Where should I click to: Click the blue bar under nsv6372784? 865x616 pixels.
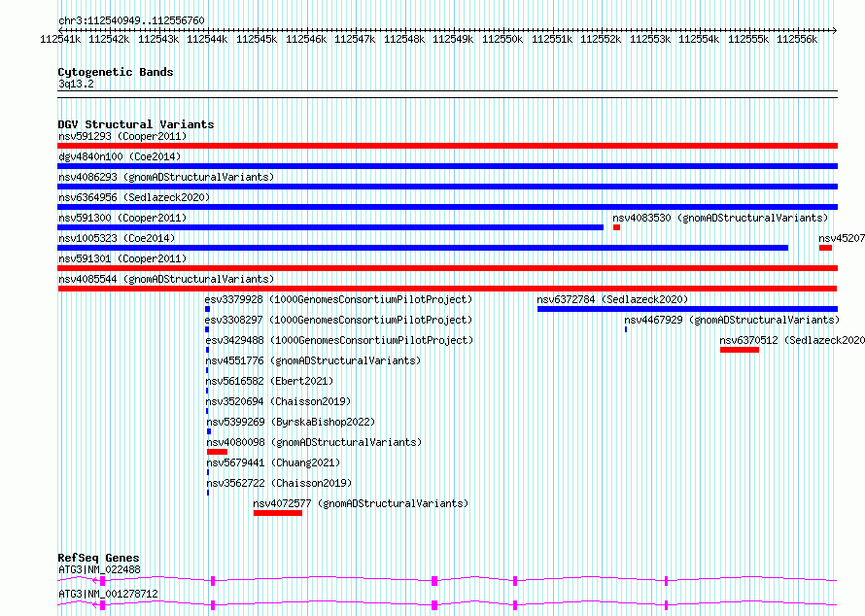coord(687,309)
